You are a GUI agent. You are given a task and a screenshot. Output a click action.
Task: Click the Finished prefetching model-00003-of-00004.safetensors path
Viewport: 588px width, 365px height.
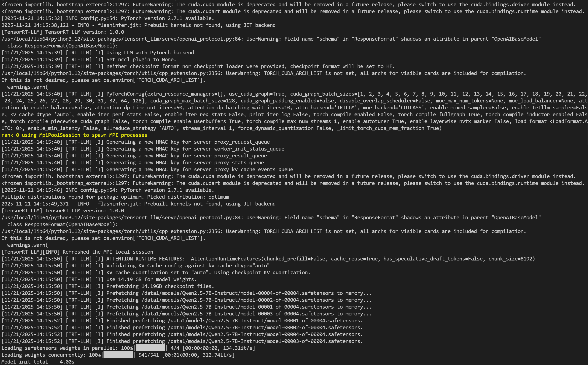(265, 341)
